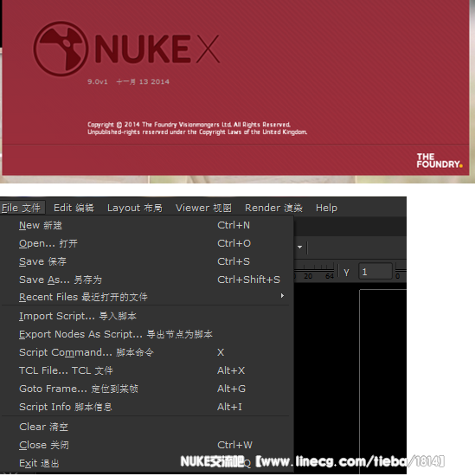The width and height of the screenshot is (475, 476).
Task: Click Save 保存 menu entry
Action: 145,261
